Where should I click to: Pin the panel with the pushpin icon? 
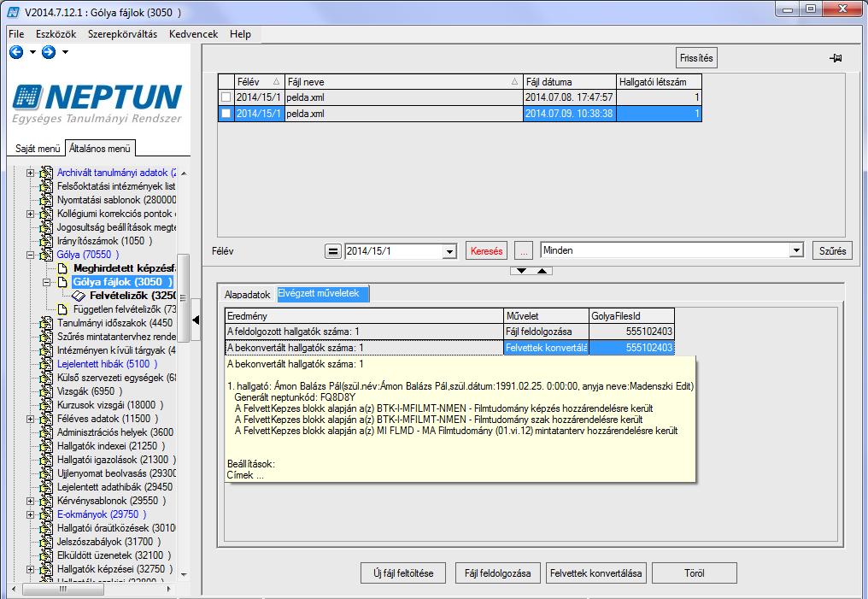[x=836, y=58]
